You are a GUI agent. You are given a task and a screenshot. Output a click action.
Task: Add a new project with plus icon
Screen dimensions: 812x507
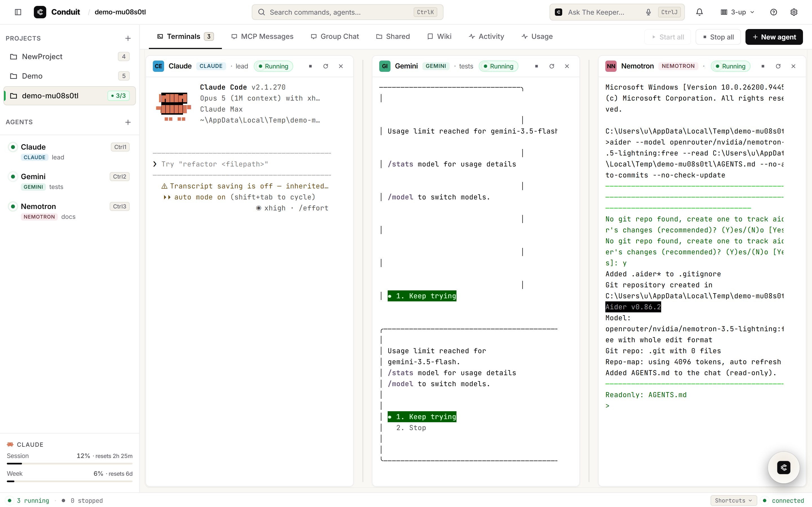128,38
